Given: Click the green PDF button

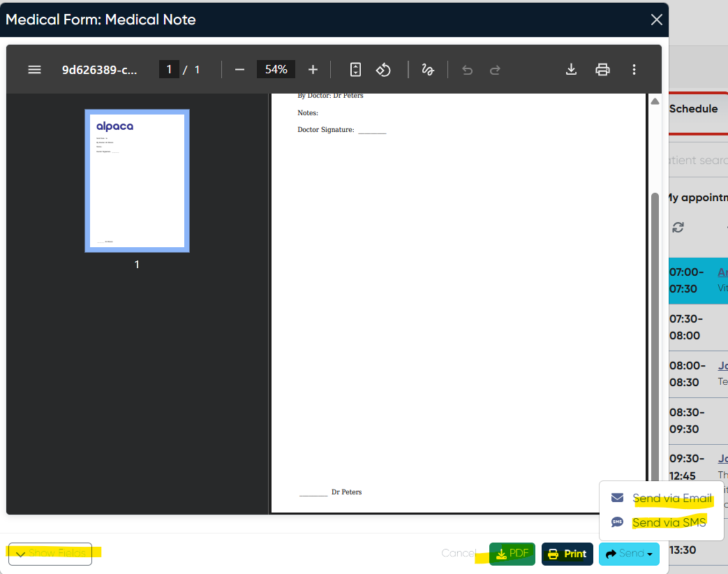Looking at the screenshot, I should coord(512,554).
